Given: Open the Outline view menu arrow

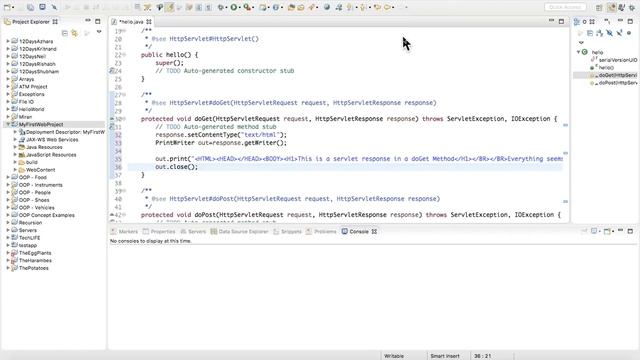Looking at the screenshot, I should (x=581, y=42).
